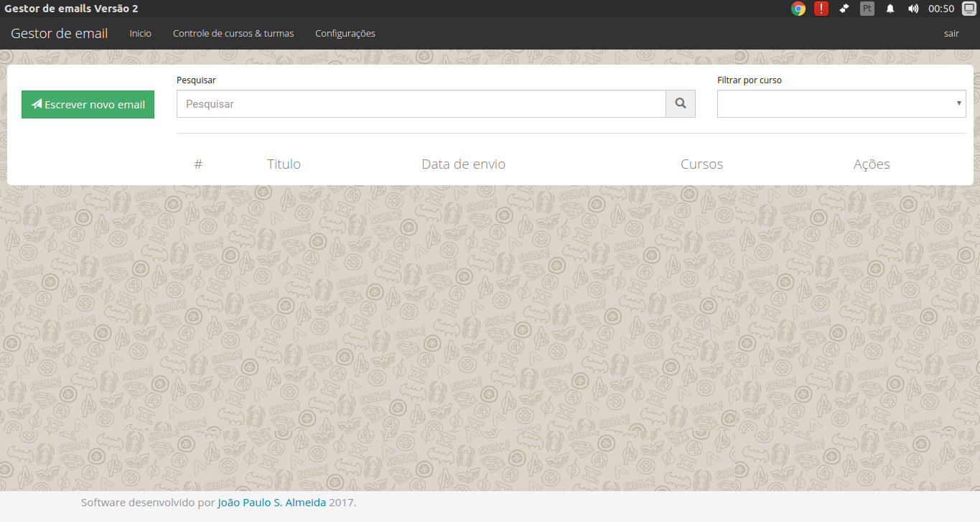Click the notification bell in the system tray
980x522 pixels.
[890, 9]
